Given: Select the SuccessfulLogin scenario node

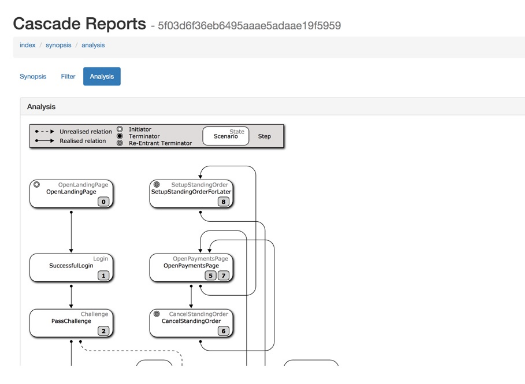Looking at the screenshot, I should (71, 267).
